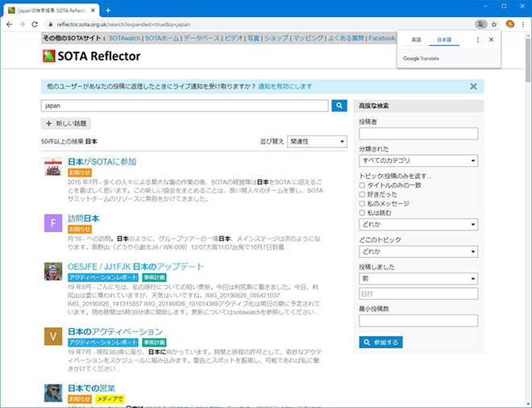
Task: Open 投稿しました 前 dropdown
Action: (x=418, y=279)
